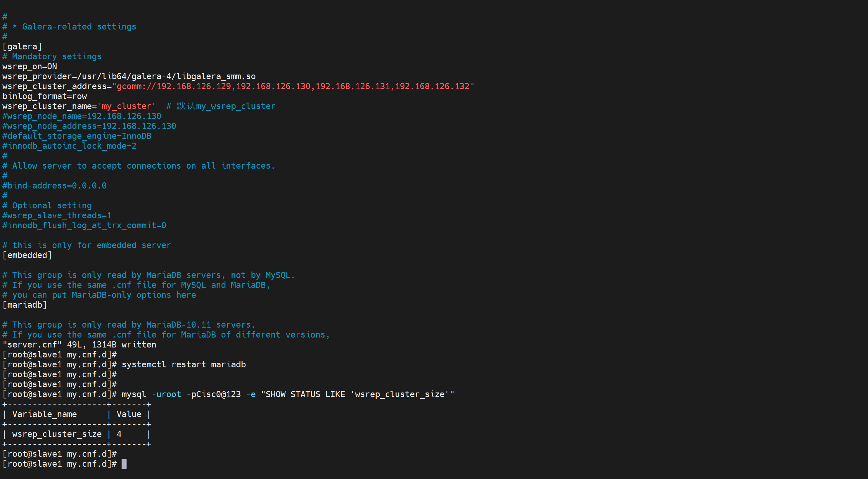Click the [mariadb] section header

coord(25,305)
